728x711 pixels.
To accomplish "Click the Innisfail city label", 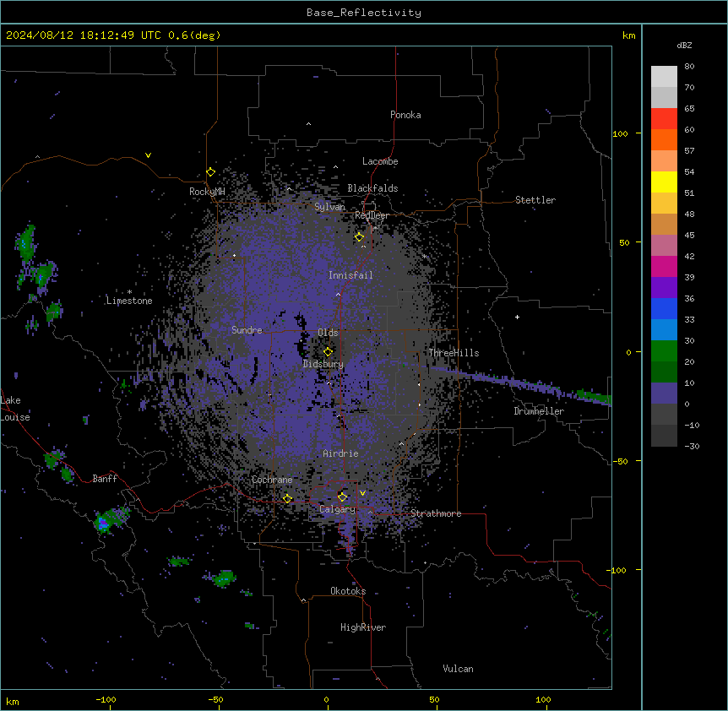I will (x=350, y=275).
